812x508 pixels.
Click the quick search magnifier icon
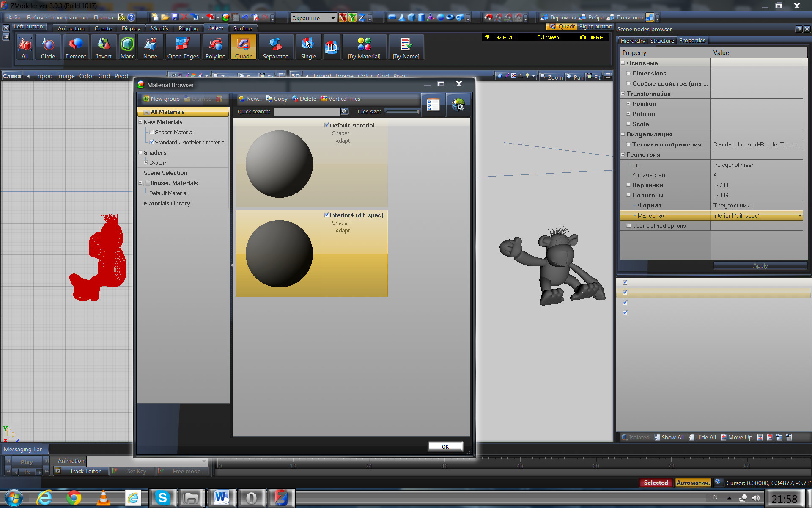coord(344,111)
